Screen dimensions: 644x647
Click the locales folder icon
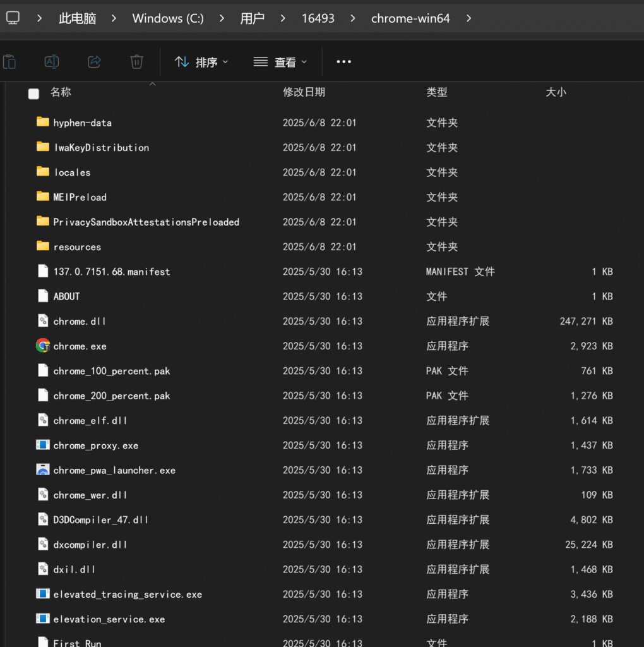click(43, 171)
